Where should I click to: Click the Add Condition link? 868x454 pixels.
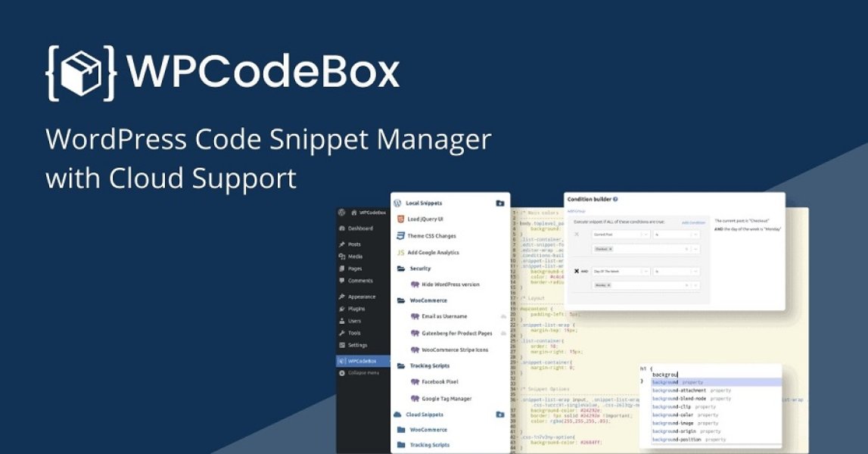692,222
